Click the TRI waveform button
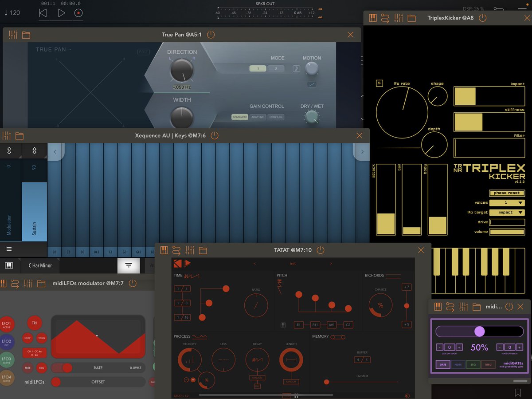Image resolution: width=532 pixels, height=399 pixels. coord(34,323)
